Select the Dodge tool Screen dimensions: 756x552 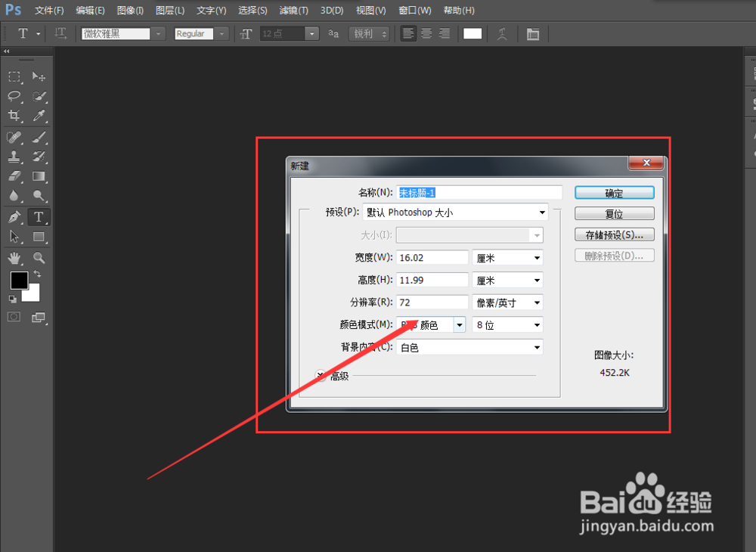point(39,195)
